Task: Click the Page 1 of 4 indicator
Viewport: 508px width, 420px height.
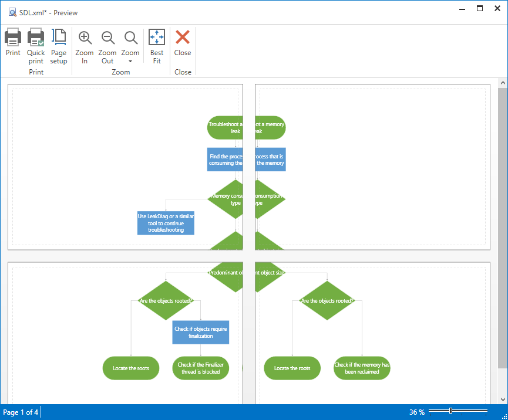Action: (x=21, y=412)
